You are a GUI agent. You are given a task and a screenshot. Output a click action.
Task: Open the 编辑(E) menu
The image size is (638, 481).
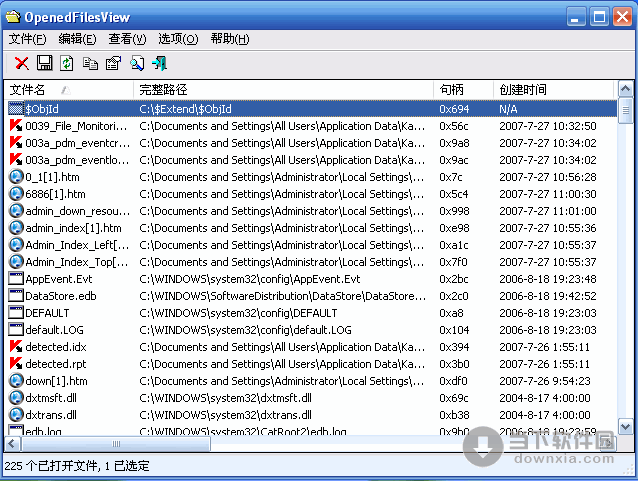point(77,39)
